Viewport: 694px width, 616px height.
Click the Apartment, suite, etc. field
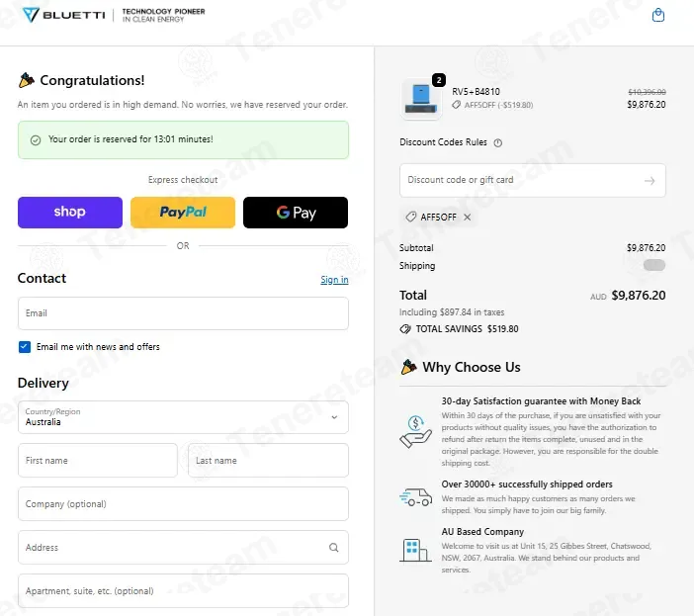[183, 590]
